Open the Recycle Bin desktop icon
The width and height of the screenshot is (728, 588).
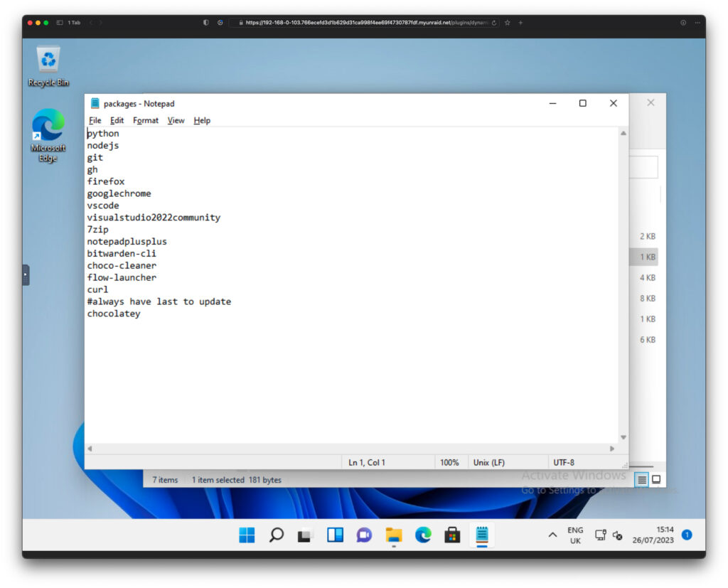click(x=48, y=66)
